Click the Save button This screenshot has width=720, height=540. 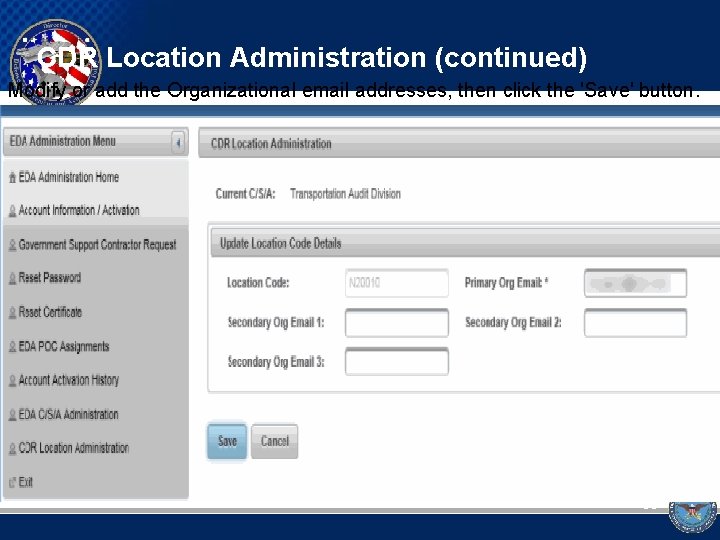[x=227, y=441]
